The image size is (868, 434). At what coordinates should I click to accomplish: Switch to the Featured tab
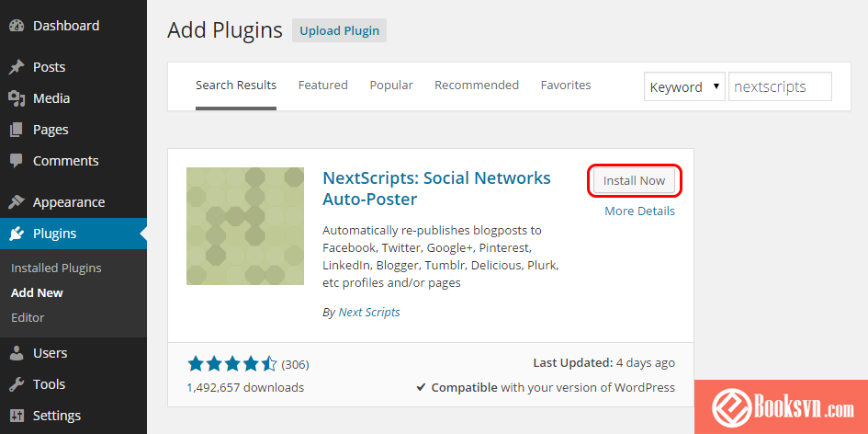(322, 86)
